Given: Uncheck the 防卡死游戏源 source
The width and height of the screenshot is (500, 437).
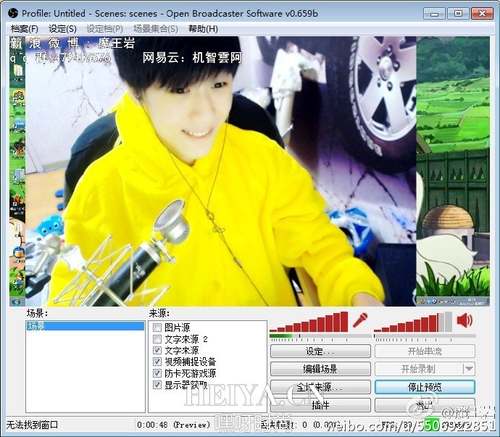Looking at the screenshot, I should point(157,373).
